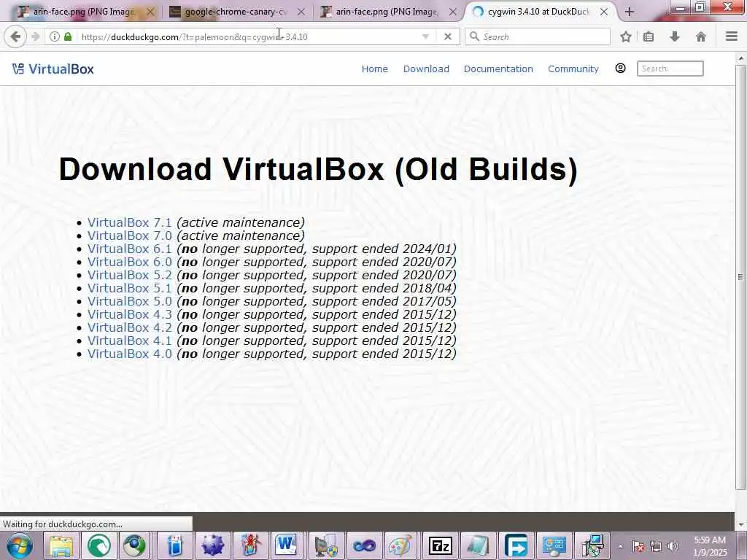Open 7-Zip from the taskbar
Screen dimensions: 747x560
(440, 545)
